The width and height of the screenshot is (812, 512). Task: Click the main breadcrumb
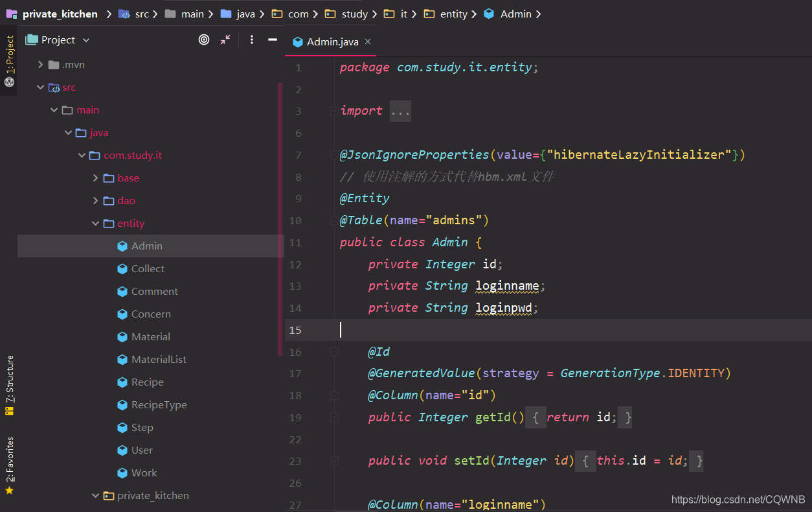click(x=185, y=14)
